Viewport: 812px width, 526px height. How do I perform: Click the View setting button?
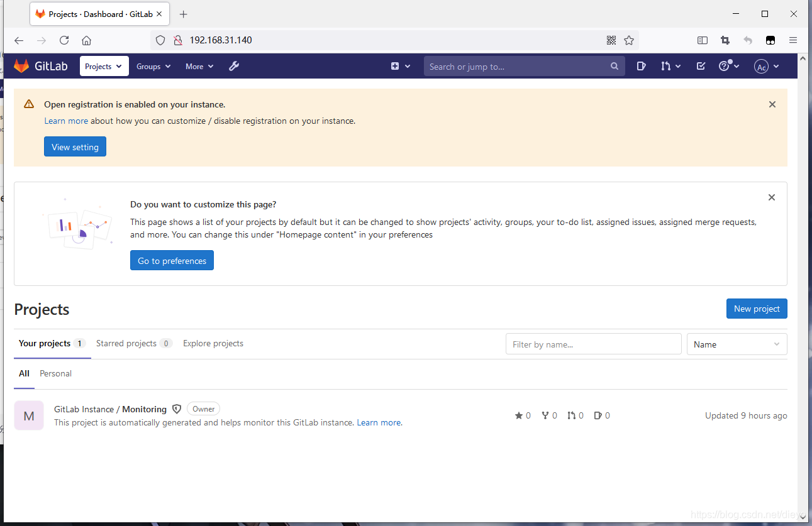point(75,146)
